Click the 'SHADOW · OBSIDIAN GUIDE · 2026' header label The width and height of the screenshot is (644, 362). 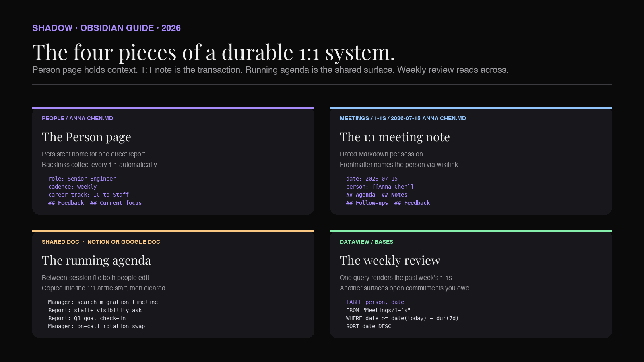coord(106,28)
